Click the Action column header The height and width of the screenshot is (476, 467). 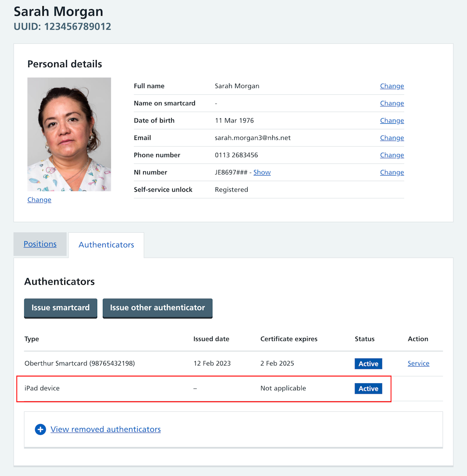point(418,339)
